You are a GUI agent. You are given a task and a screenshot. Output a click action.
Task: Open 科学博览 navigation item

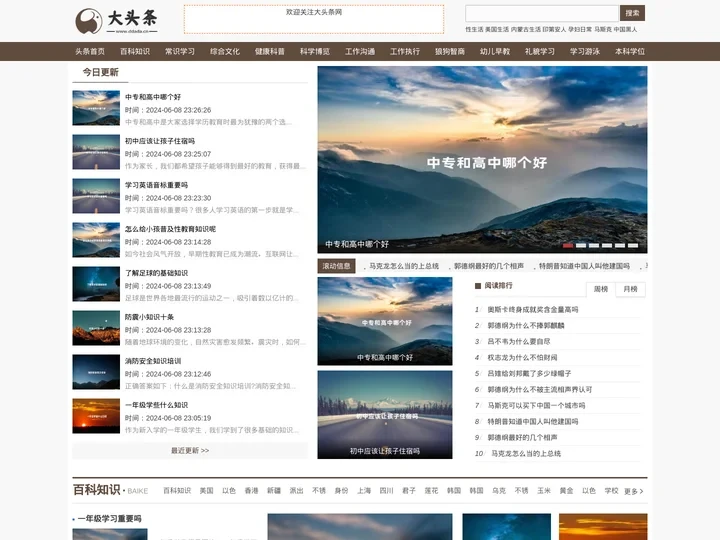click(x=315, y=51)
